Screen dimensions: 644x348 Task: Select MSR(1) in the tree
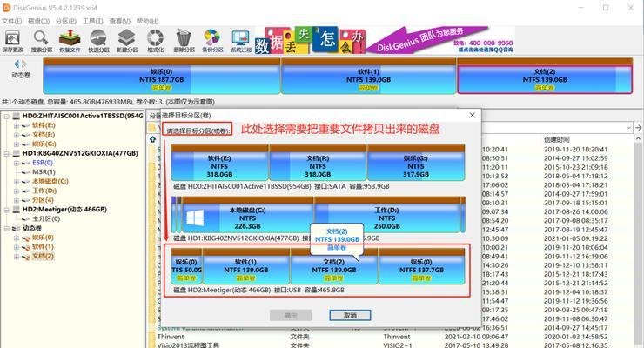coord(44,172)
